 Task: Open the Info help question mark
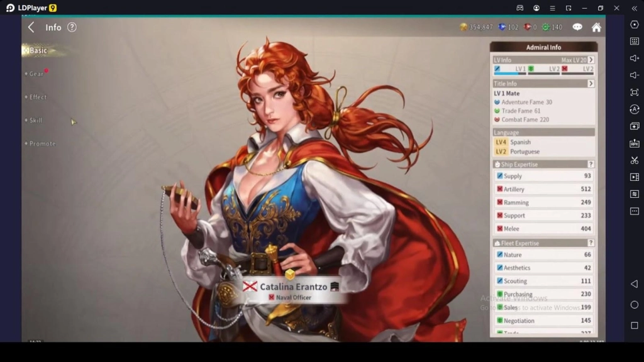[x=72, y=27]
